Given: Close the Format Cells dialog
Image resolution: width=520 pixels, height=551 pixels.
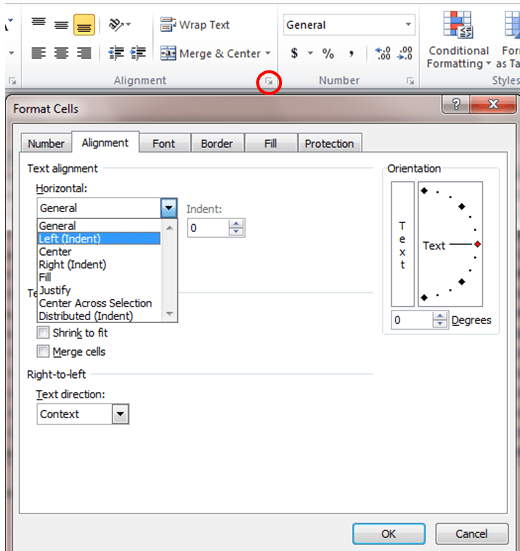Looking at the screenshot, I should pos(493,104).
